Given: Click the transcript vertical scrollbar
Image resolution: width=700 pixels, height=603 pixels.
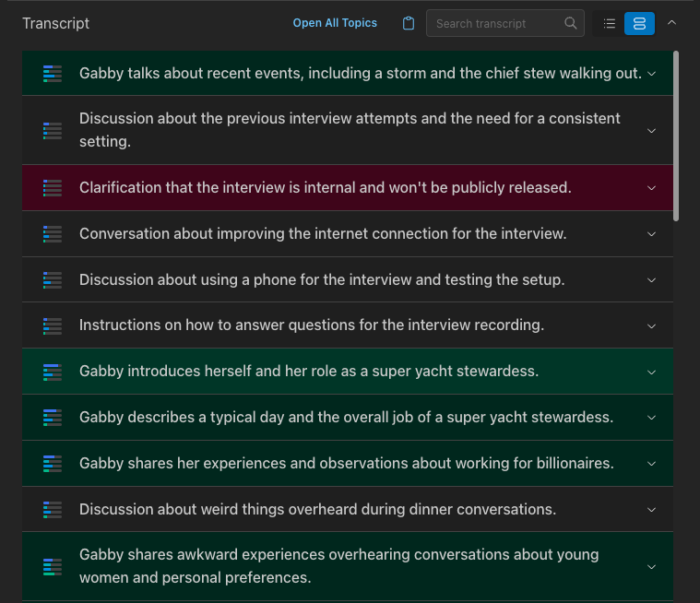Looking at the screenshot, I should click(676, 136).
